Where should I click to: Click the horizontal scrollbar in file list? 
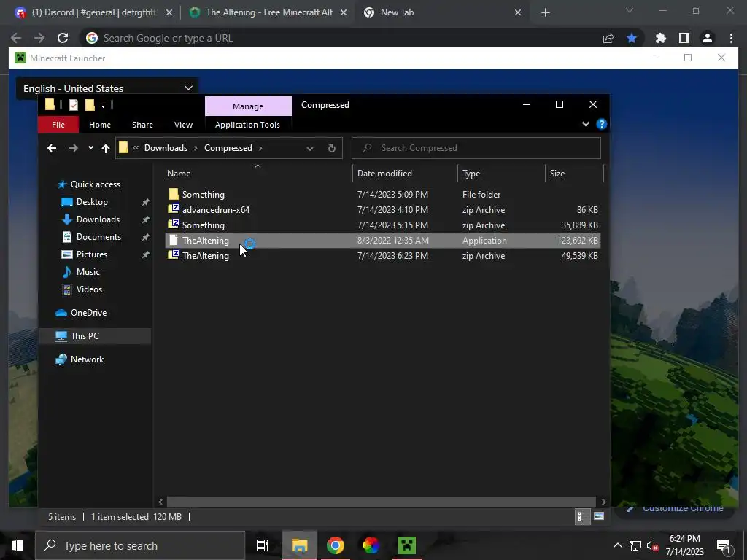coord(381,502)
